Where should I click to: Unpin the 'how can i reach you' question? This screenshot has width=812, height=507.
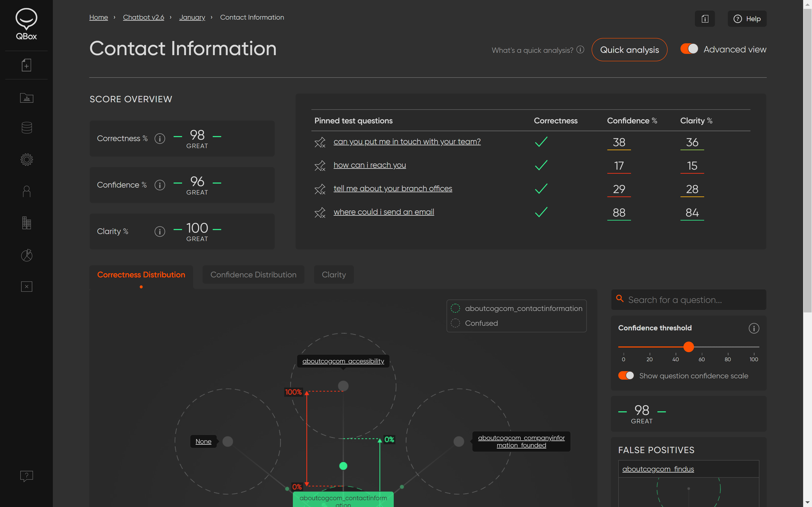coord(320,166)
